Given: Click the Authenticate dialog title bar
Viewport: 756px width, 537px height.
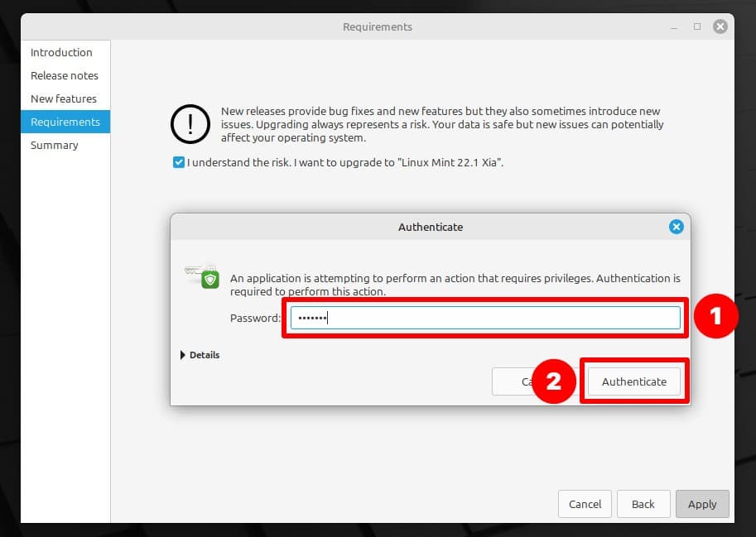Looking at the screenshot, I should [x=430, y=227].
